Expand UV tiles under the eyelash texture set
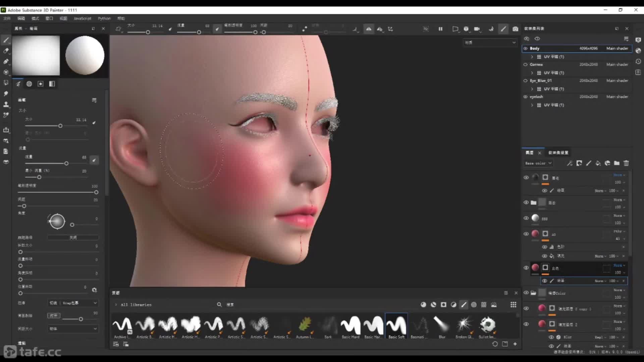Image resolution: width=644 pixels, height=362 pixels. [x=532, y=105]
